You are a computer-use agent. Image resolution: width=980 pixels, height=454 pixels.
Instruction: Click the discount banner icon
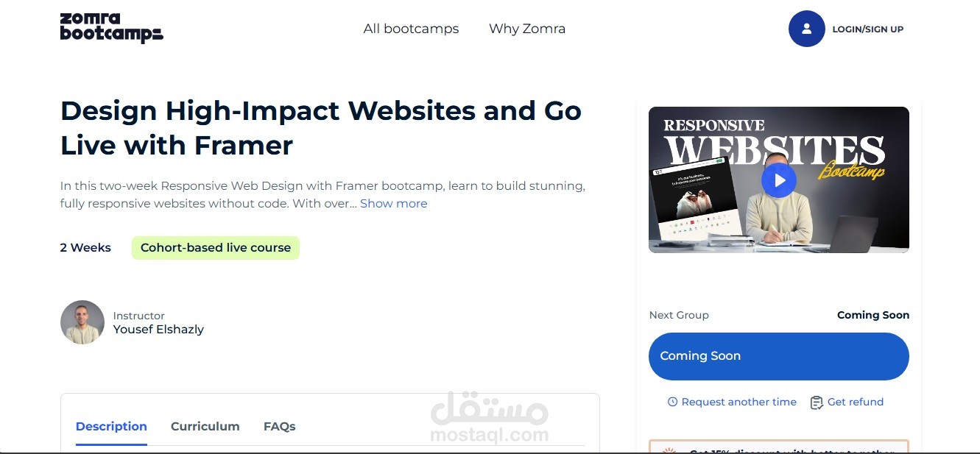point(669,451)
